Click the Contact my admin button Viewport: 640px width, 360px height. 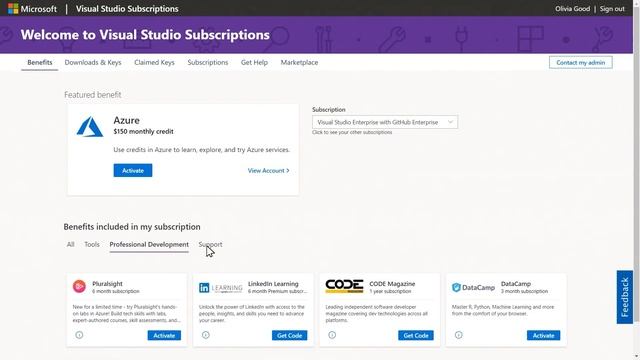[x=580, y=62]
